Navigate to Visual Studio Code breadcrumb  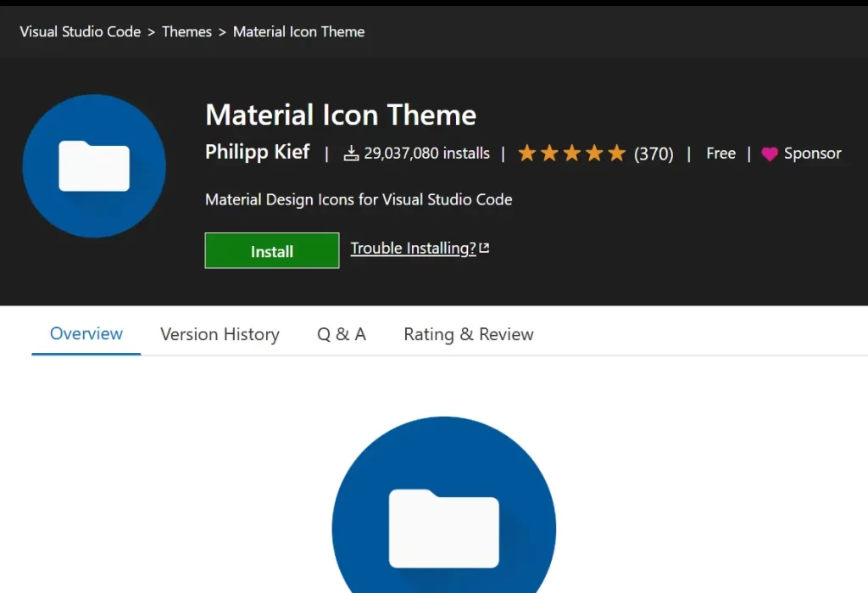point(81,31)
